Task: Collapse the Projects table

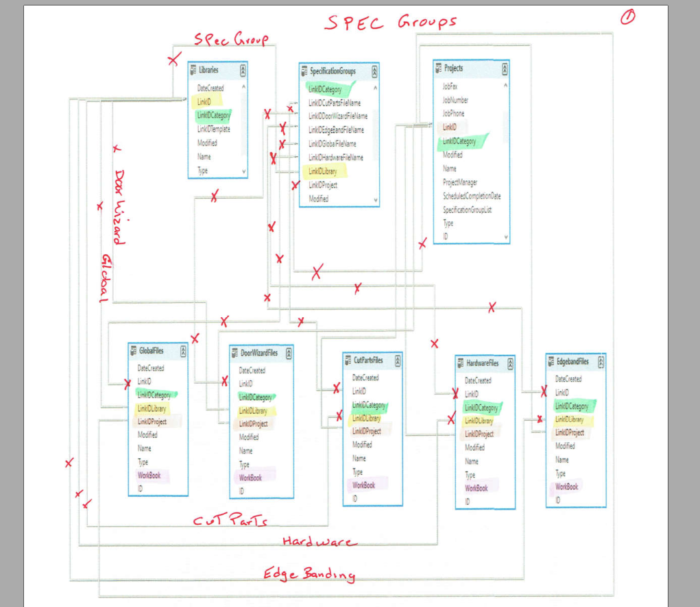Action: pos(505,69)
